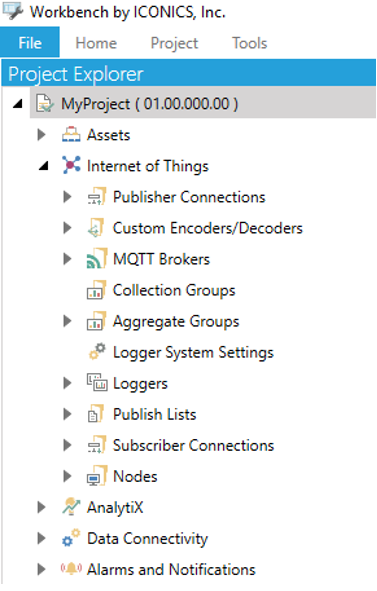
Task: Open the Project ribbon tab
Action: [x=174, y=43]
